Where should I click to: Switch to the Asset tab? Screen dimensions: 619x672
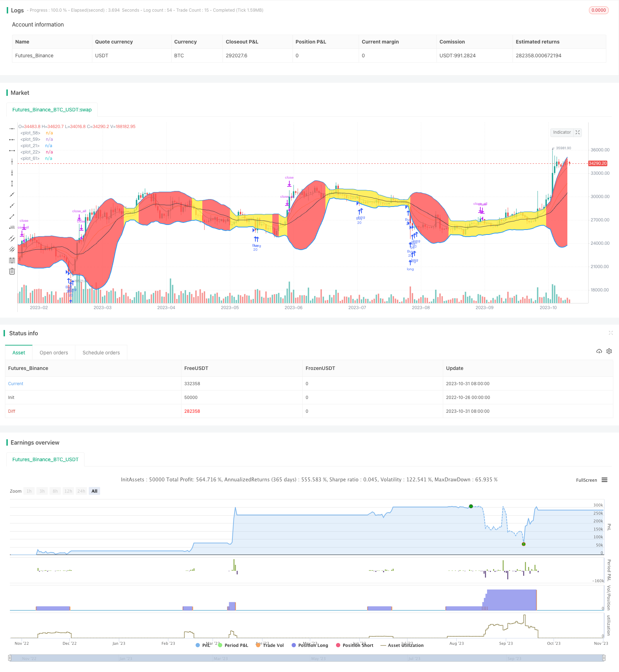click(19, 353)
